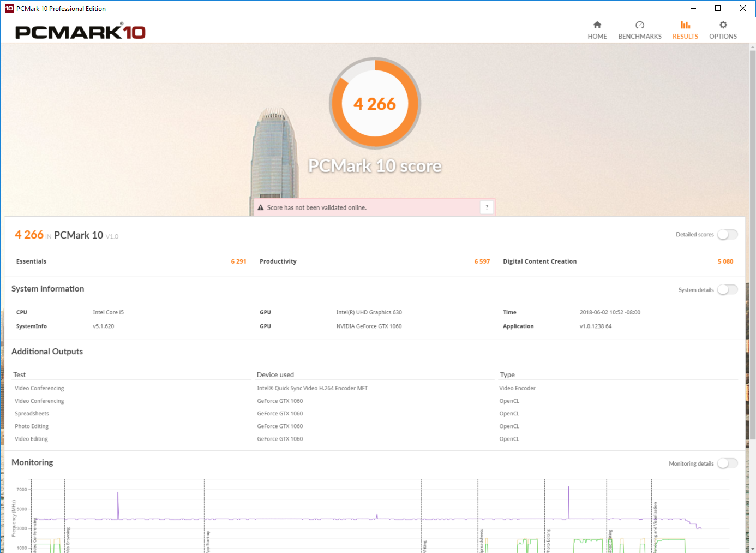Click the Time value 2018-06-02 10:52
The width and height of the screenshot is (756, 553).
click(610, 312)
